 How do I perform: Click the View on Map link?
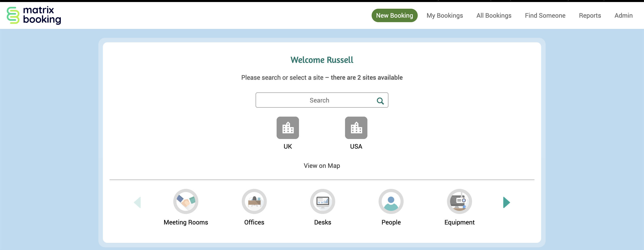[x=322, y=166]
